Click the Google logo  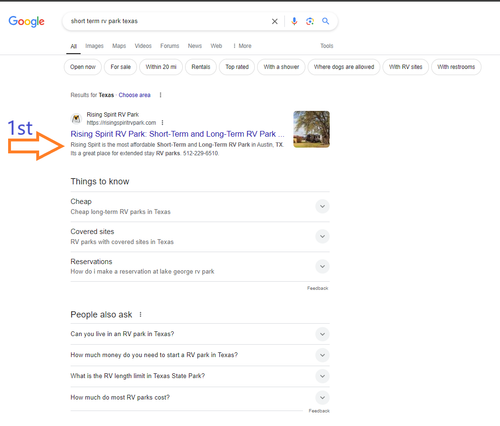click(26, 21)
